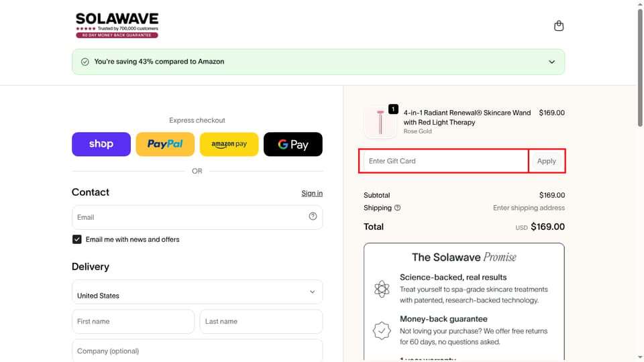Choose Google Pay express checkout
Viewport: 644px width, 362px height.
[x=293, y=144]
